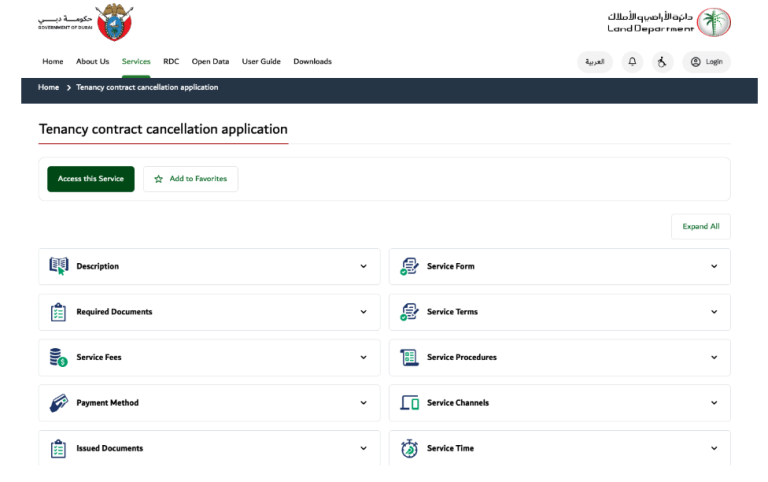Click the Service Channels devices icon

409,403
